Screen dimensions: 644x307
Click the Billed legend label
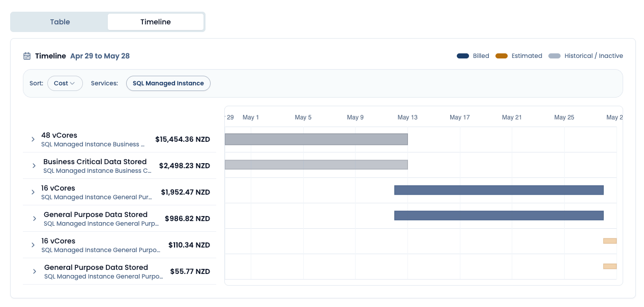tap(481, 56)
